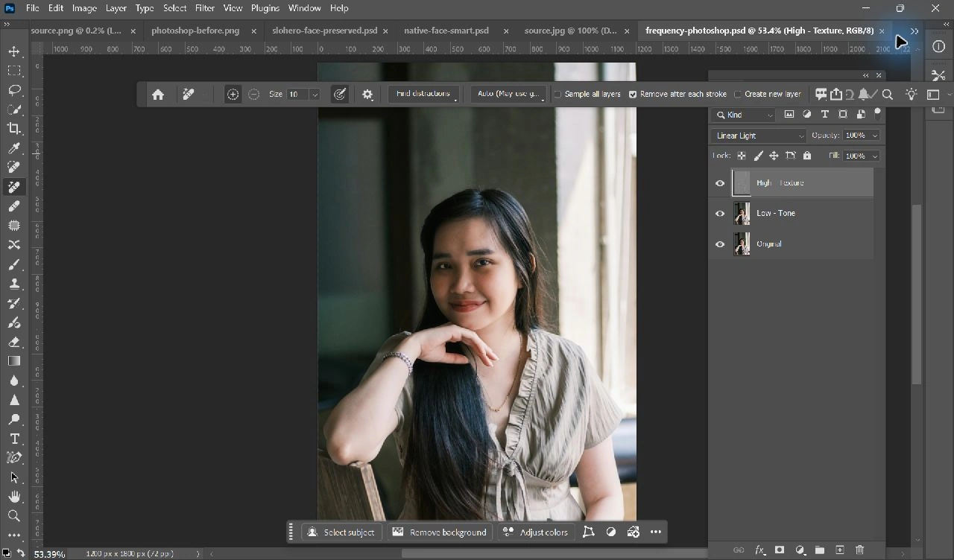Click the Find distractions button

point(423,95)
